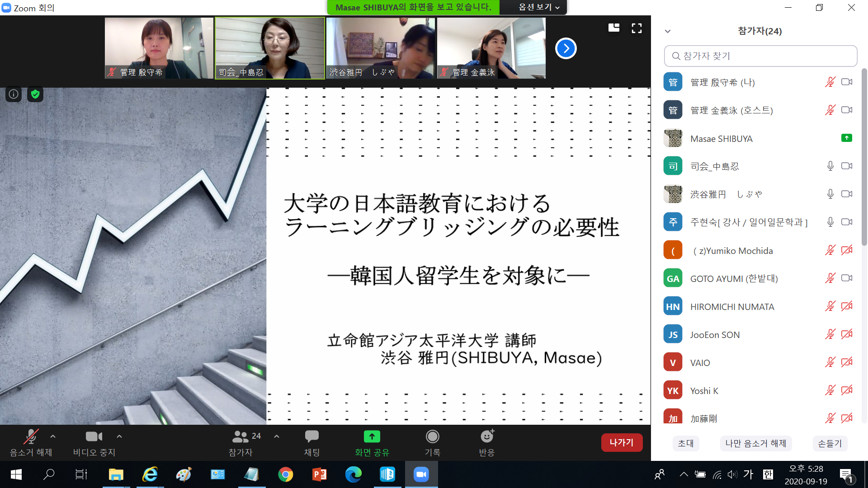The width and height of the screenshot is (868, 488).
Task: Toggle the Participants (참가자) panel
Action: [241, 437]
